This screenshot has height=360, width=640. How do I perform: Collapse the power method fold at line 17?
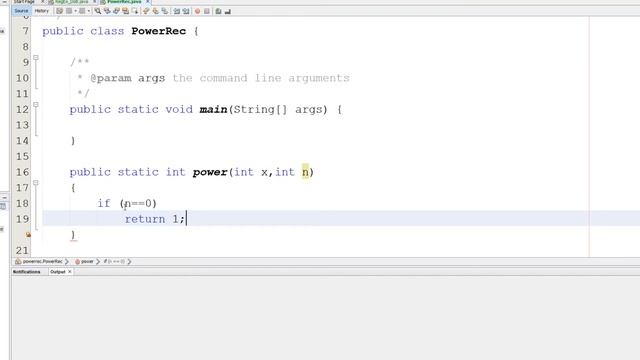pyautogui.click(x=36, y=183)
